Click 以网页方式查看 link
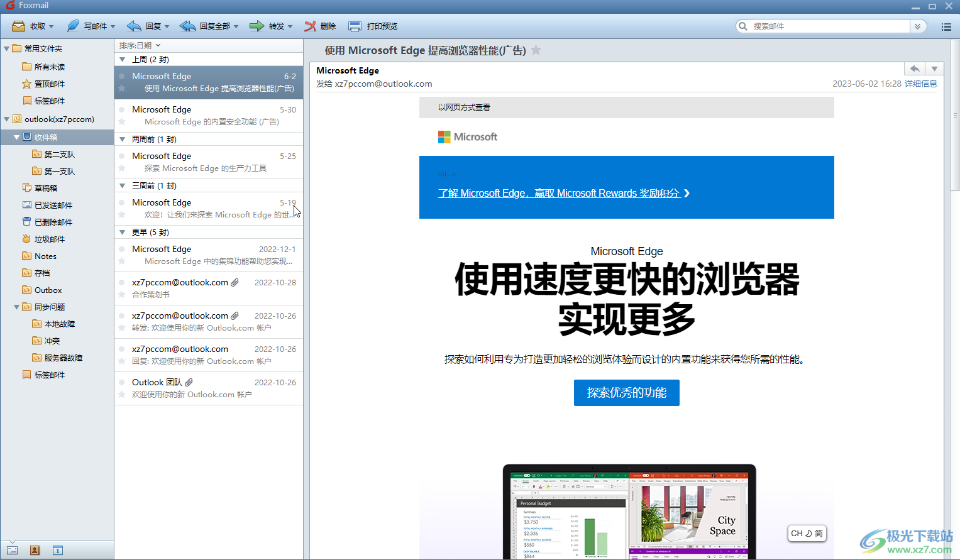Image resolution: width=960 pixels, height=560 pixels. pyautogui.click(x=464, y=107)
